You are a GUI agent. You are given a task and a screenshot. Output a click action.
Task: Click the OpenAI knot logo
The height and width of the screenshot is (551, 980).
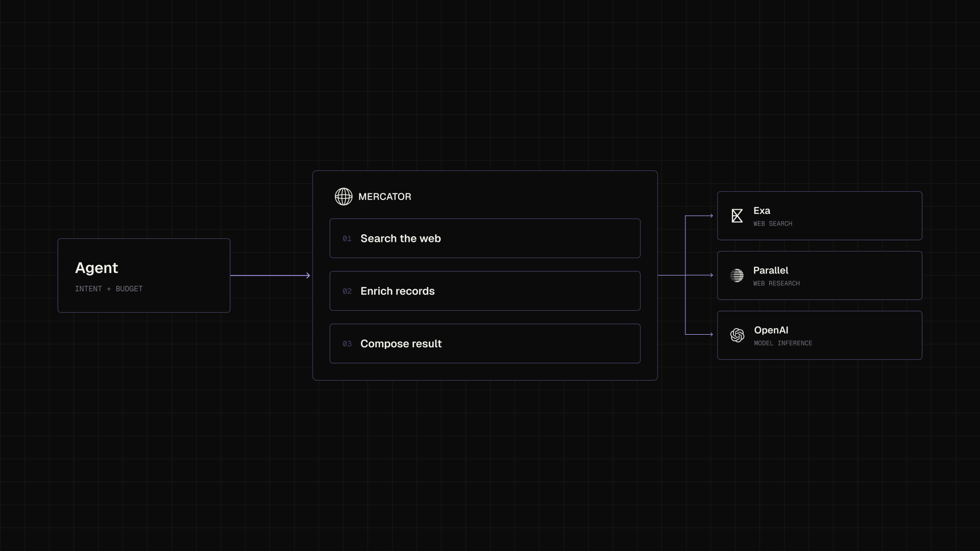pos(737,335)
